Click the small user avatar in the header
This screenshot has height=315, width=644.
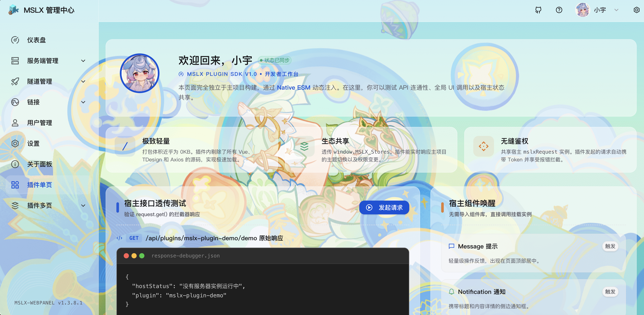click(583, 10)
